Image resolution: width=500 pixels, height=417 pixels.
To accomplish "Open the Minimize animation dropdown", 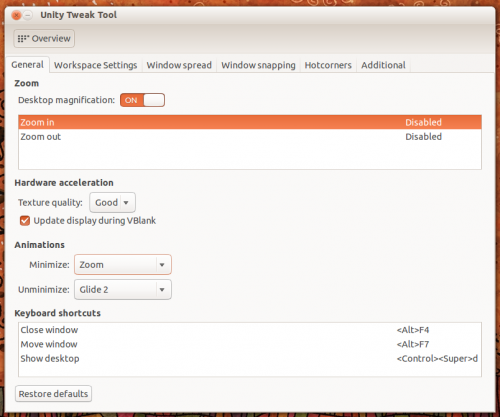I will (123, 265).
